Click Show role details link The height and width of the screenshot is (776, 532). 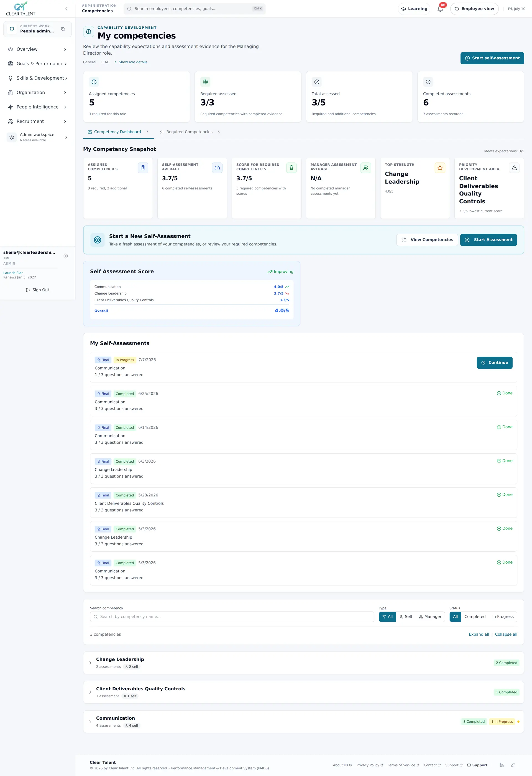click(131, 62)
